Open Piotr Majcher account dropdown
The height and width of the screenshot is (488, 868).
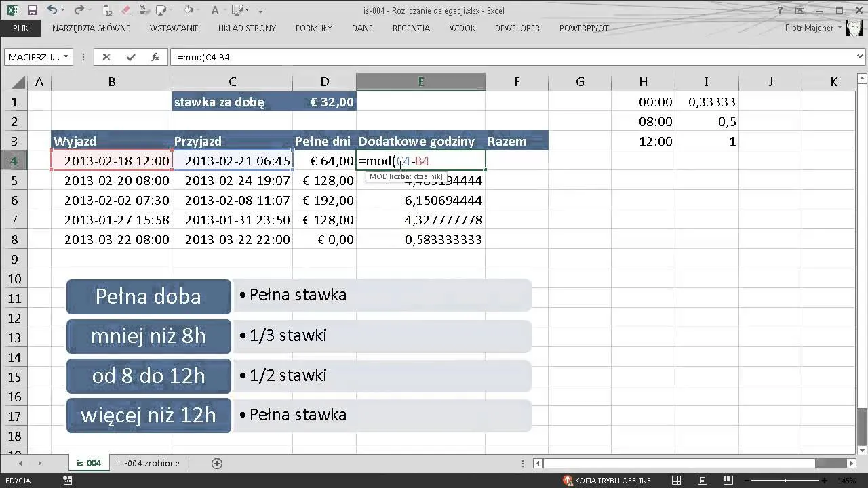coord(814,28)
